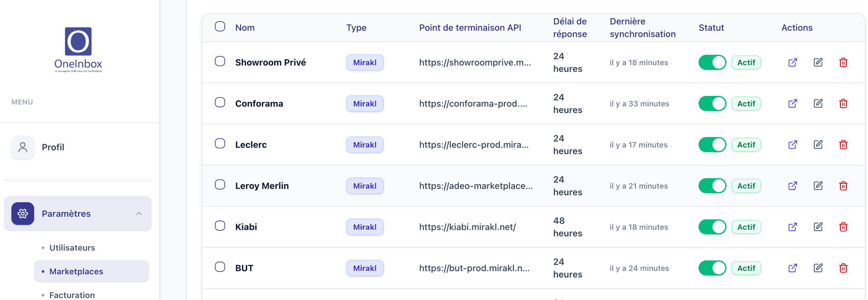Click the Point de terminaison API header
Screen dimensions: 868x300
470,28
